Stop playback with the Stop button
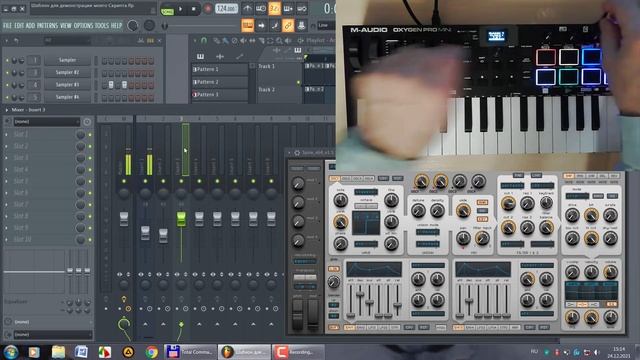This screenshot has width=640, height=360. coord(193,9)
